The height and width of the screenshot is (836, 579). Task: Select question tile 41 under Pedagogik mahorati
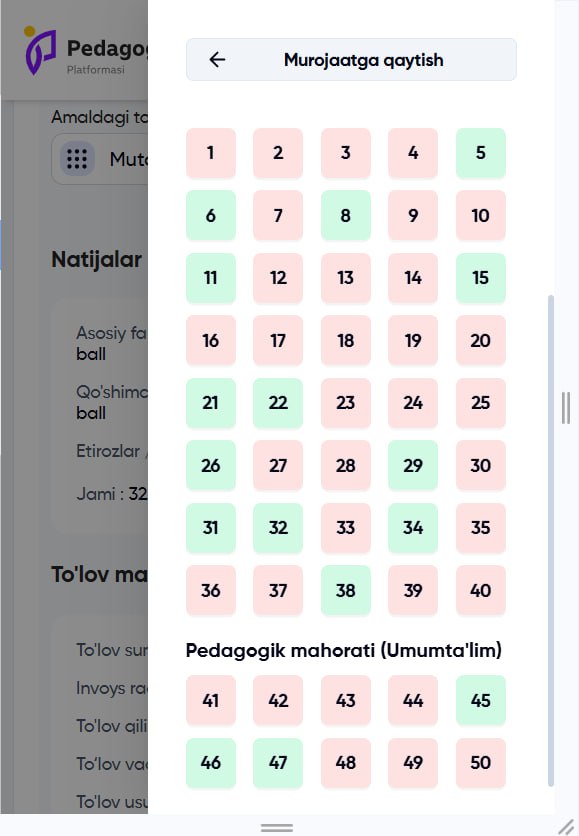[x=210, y=700]
